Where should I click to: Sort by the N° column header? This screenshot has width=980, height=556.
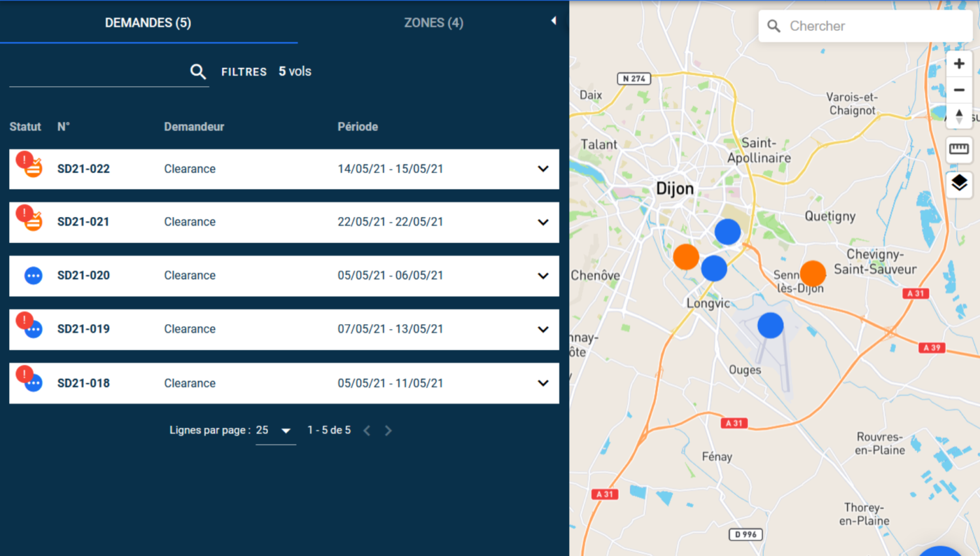(63, 127)
